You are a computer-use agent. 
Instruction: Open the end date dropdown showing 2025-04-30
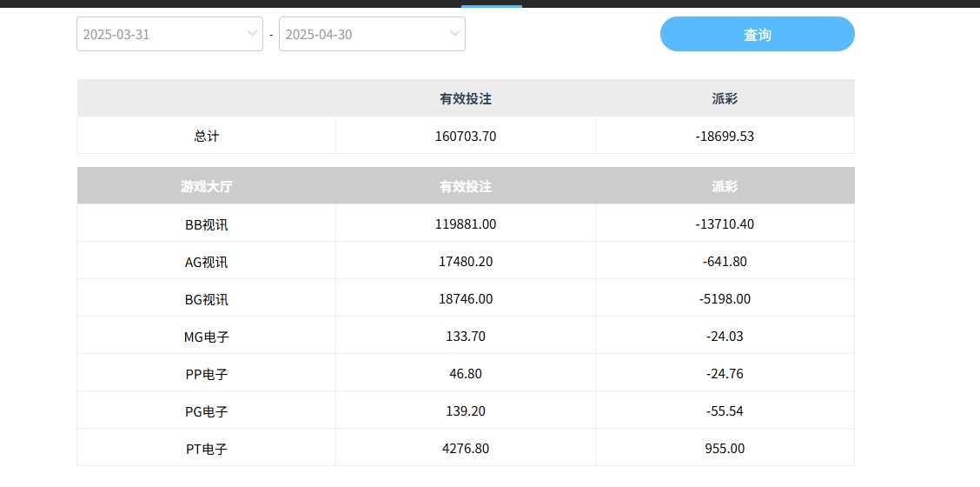[x=372, y=35]
